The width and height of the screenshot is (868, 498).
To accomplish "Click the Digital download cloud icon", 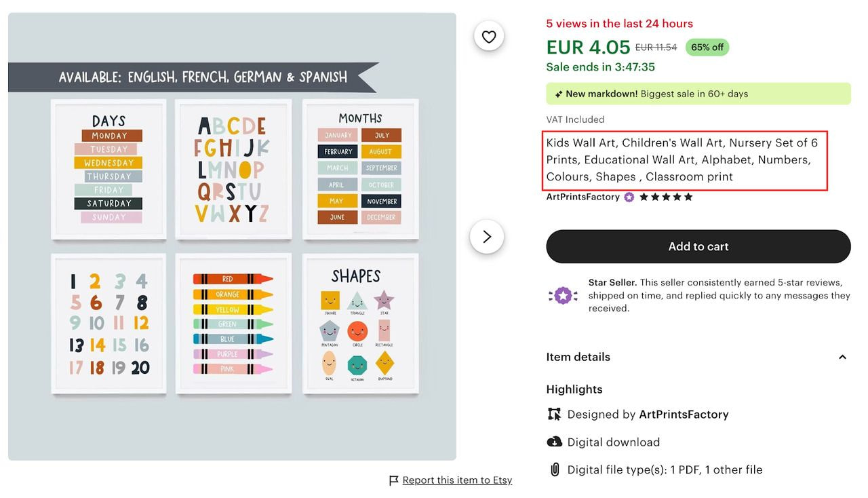I will pos(554,442).
